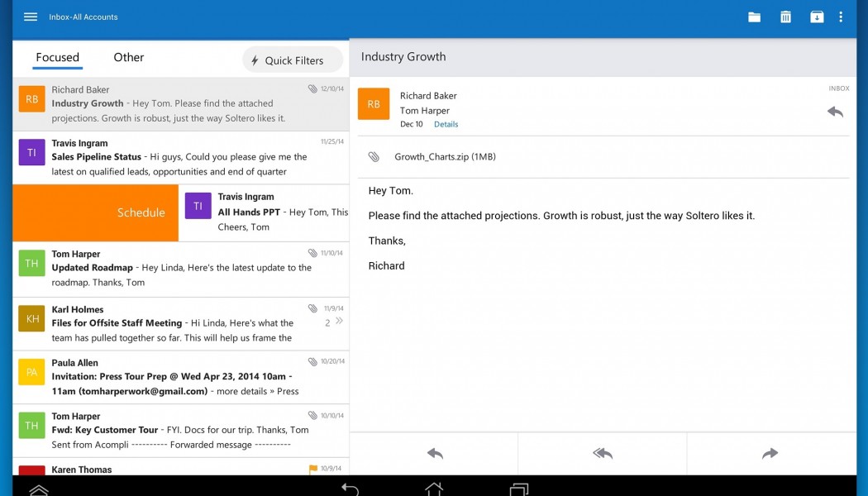This screenshot has width=868, height=496.
Task: Select the Focused inbox tab
Action: [57, 57]
